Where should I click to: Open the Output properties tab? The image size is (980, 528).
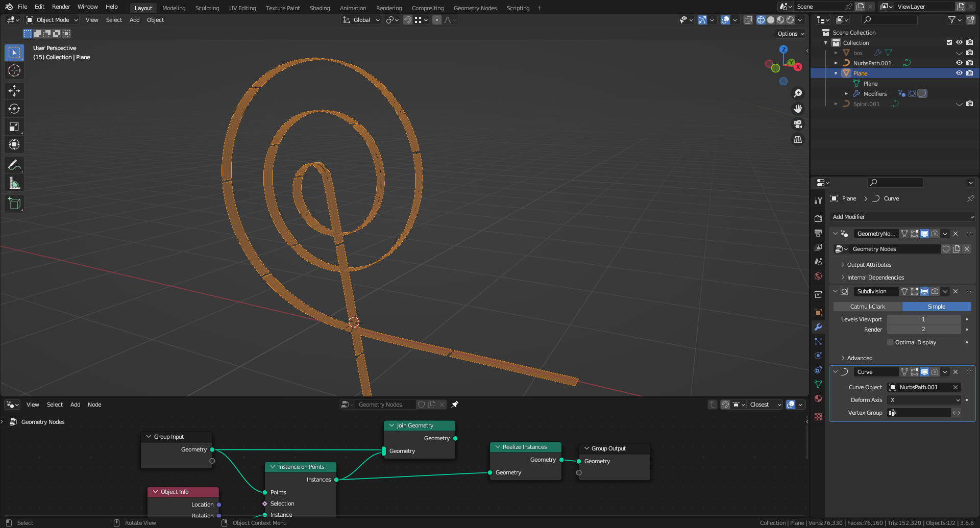pos(818,233)
